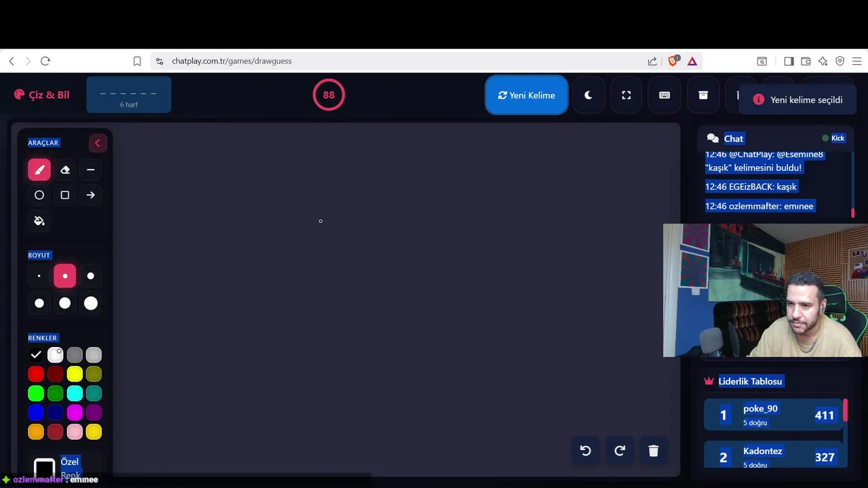Click the Yeni Kelime button
868x488 pixels.
527,96
